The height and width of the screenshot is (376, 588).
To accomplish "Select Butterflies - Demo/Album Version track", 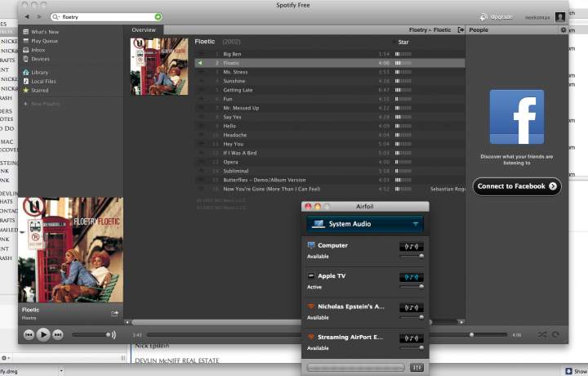I will 330,180.
